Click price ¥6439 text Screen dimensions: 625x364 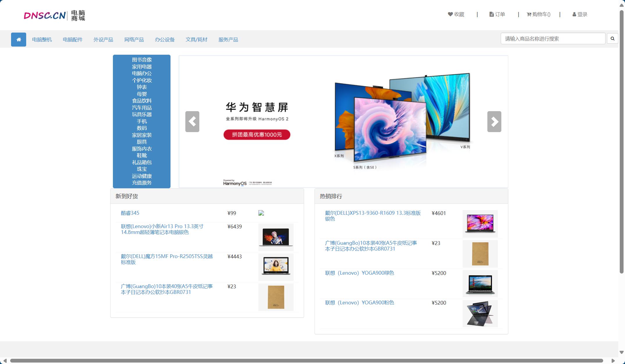pos(235,227)
